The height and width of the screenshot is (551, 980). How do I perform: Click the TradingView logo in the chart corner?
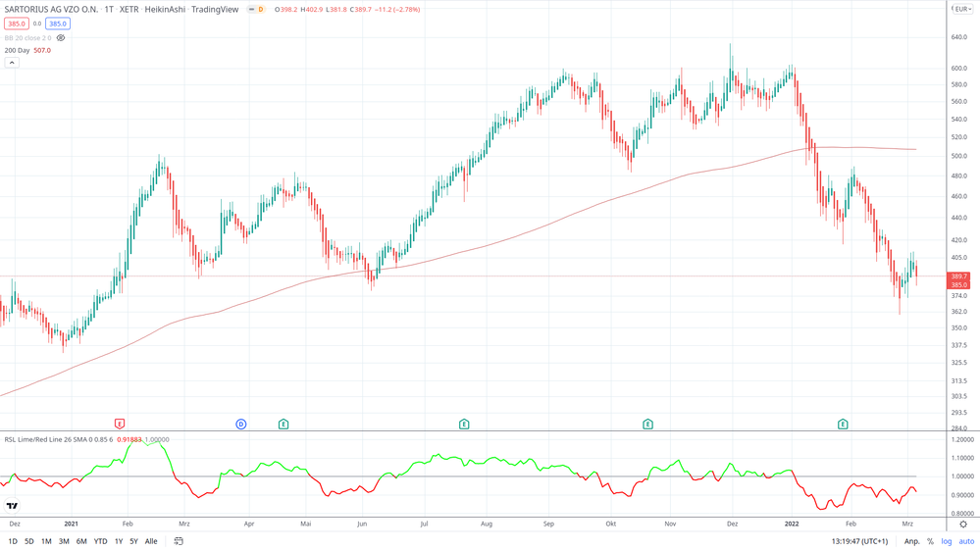tap(12, 506)
